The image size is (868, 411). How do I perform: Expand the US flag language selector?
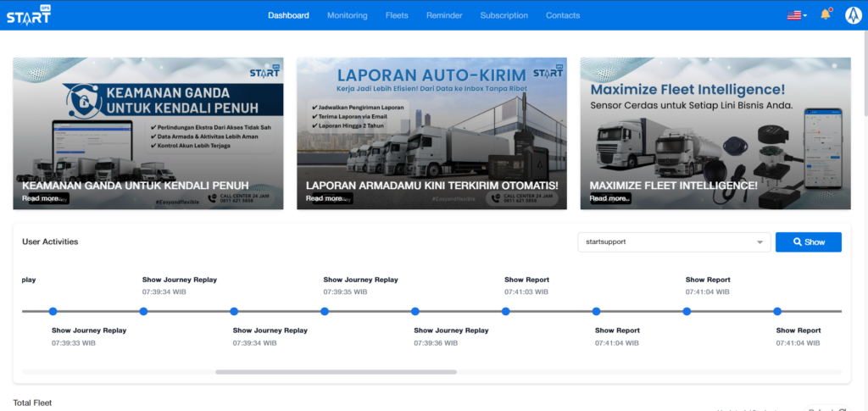pyautogui.click(x=797, y=15)
